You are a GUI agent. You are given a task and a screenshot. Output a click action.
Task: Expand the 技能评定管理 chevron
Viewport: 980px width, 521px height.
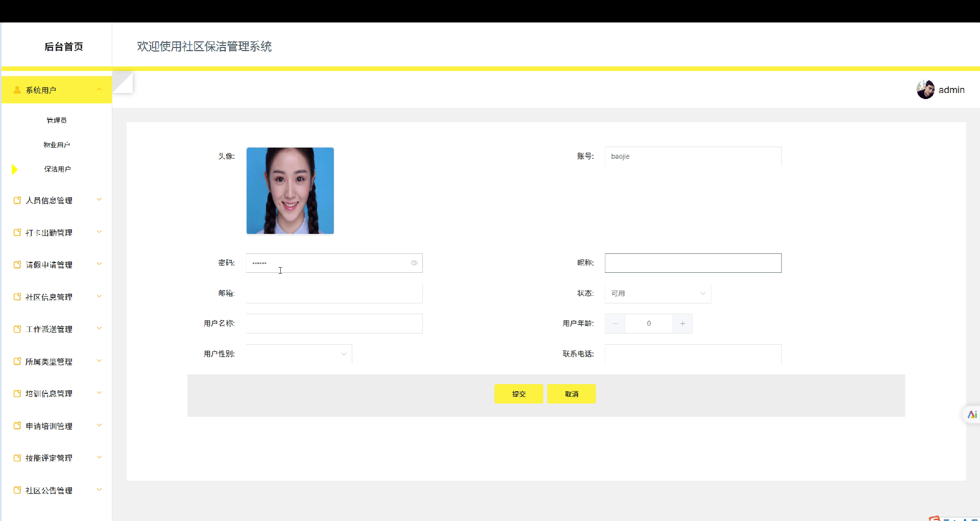pos(100,457)
